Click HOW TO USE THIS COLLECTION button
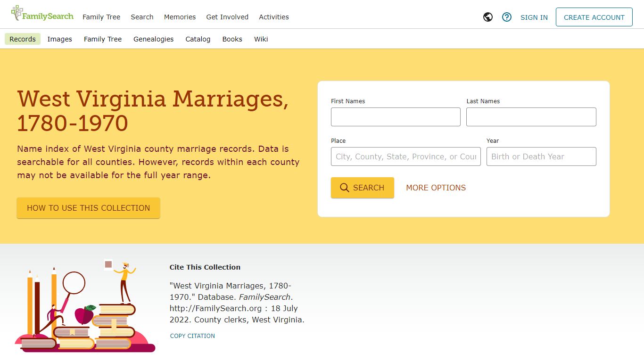This screenshot has width=644, height=362. coord(89,208)
